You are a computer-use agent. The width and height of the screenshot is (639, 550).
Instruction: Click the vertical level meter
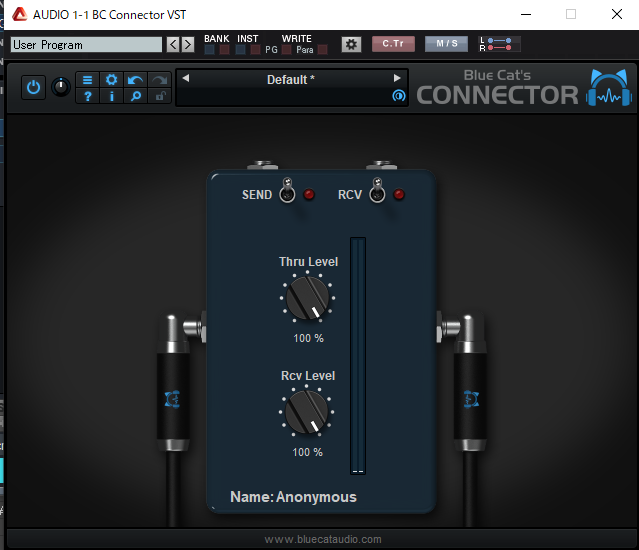coord(358,356)
